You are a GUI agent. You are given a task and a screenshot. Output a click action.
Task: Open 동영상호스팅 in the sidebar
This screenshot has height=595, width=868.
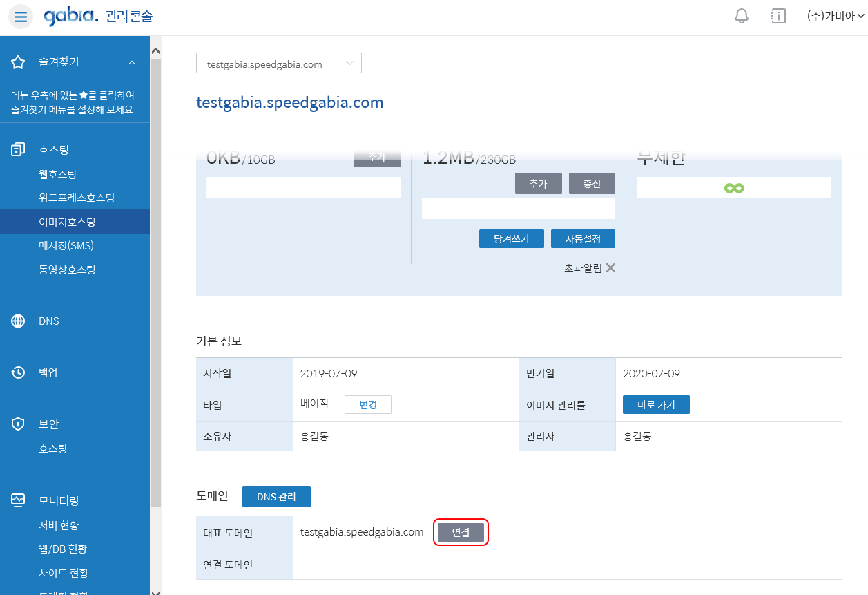click(67, 270)
